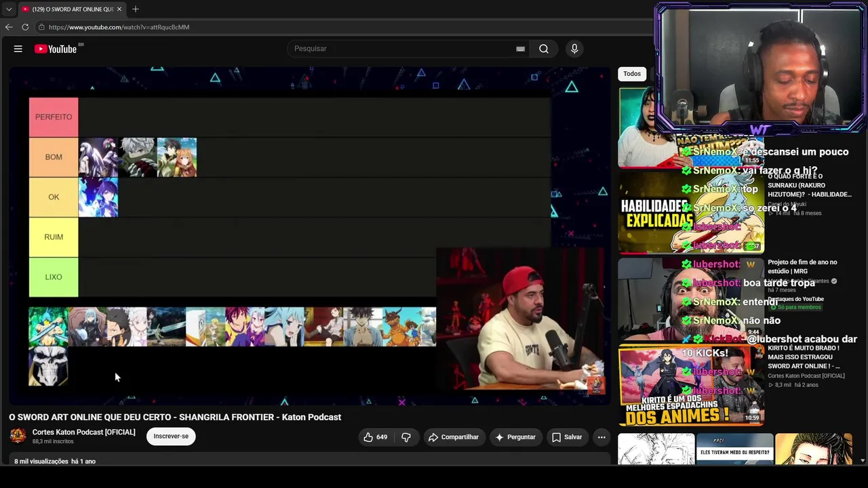Close the Sword Art Online browser tab
This screenshot has height=488, width=868.
(x=119, y=9)
